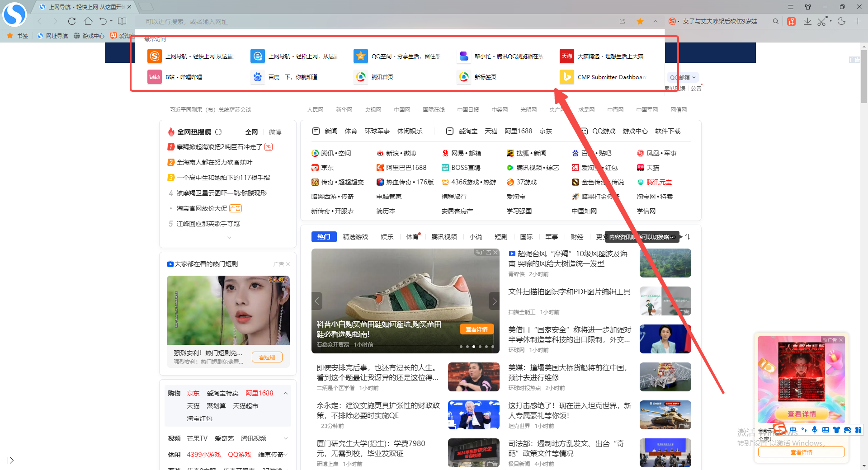The image size is (868, 470).
Task: Open search engine dropdown next to Sogou icon
Action: coord(678,22)
